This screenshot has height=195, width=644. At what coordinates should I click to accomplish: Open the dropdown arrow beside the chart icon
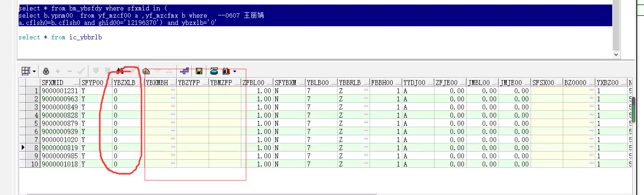[x=234, y=71]
